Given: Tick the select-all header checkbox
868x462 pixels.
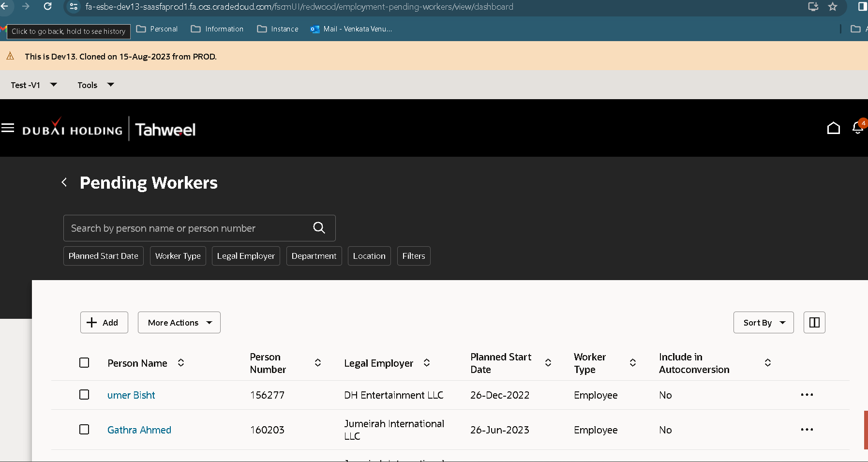Looking at the screenshot, I should pos(84,363).
